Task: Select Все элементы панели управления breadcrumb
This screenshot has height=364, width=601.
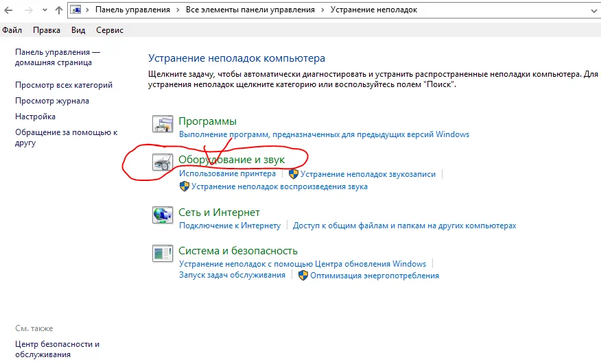Action: coord(250,10)
